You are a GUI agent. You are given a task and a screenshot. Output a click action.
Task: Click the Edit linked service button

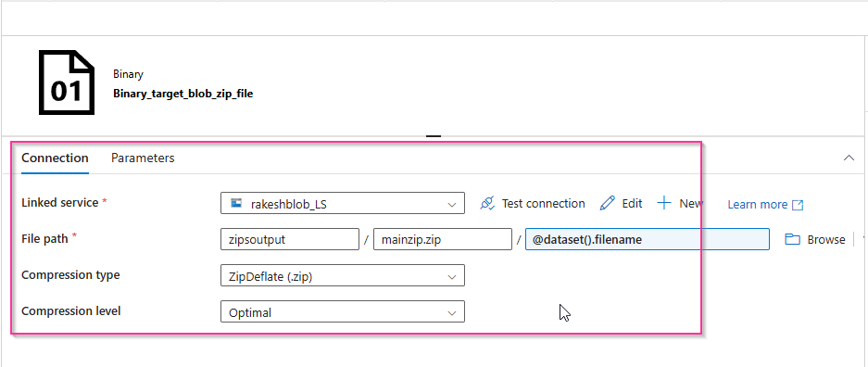pos(621,203)
